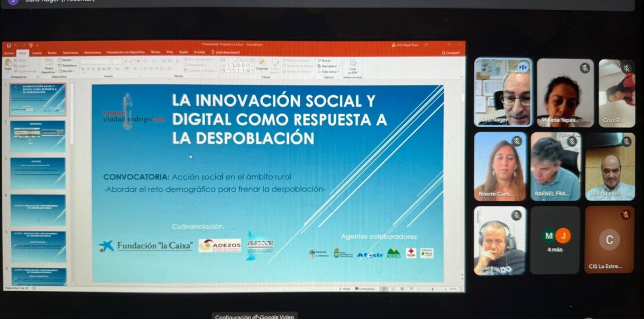Click the Nueva diapositiva icon
644x319 pixels.
click(x=49, y=63)
